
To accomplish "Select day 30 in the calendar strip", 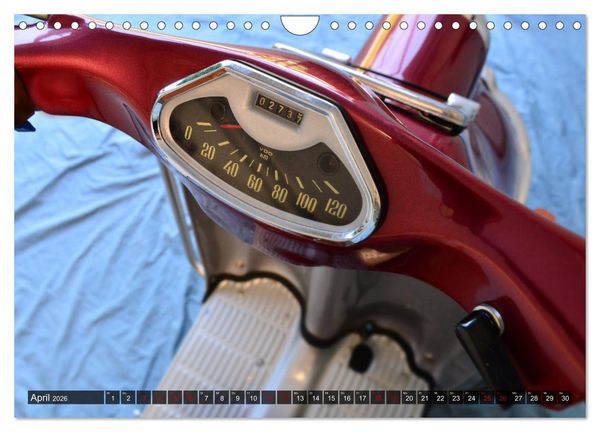I will click(565, 398).
